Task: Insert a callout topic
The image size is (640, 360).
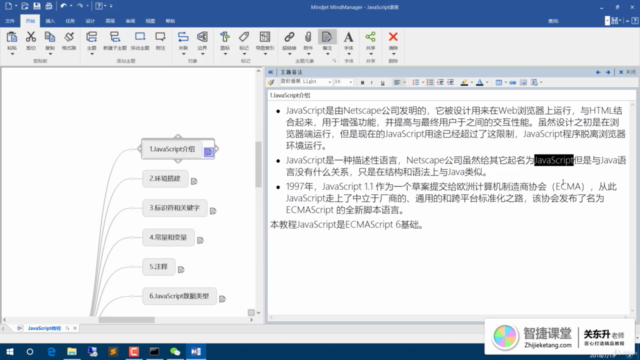Action: (160, 37)
